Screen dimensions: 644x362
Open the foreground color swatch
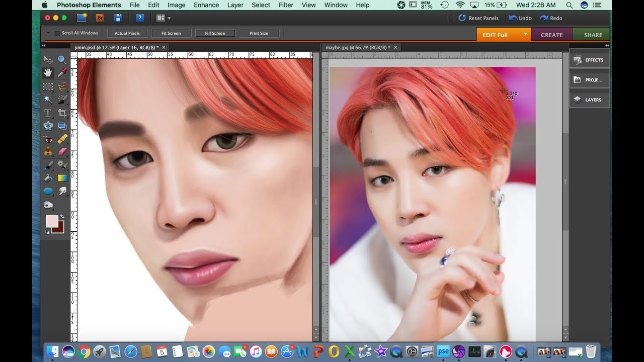(51, 221)
